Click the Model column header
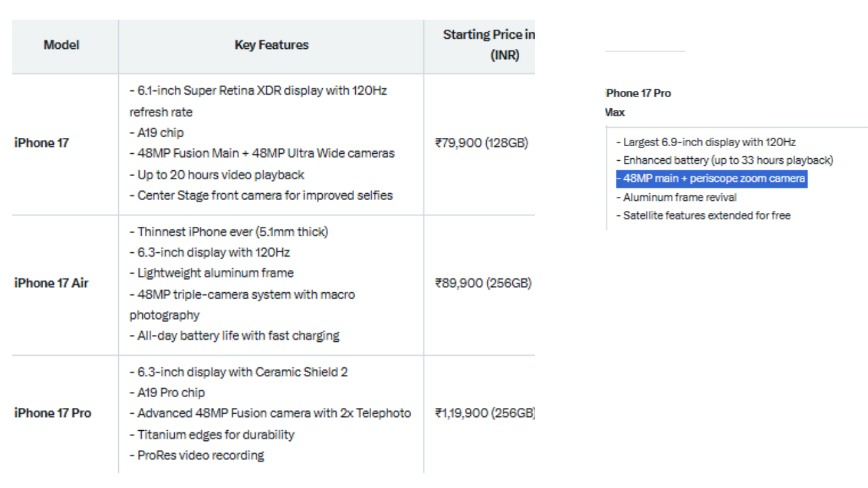The image size is (868, 488). [x=62, y=45]
